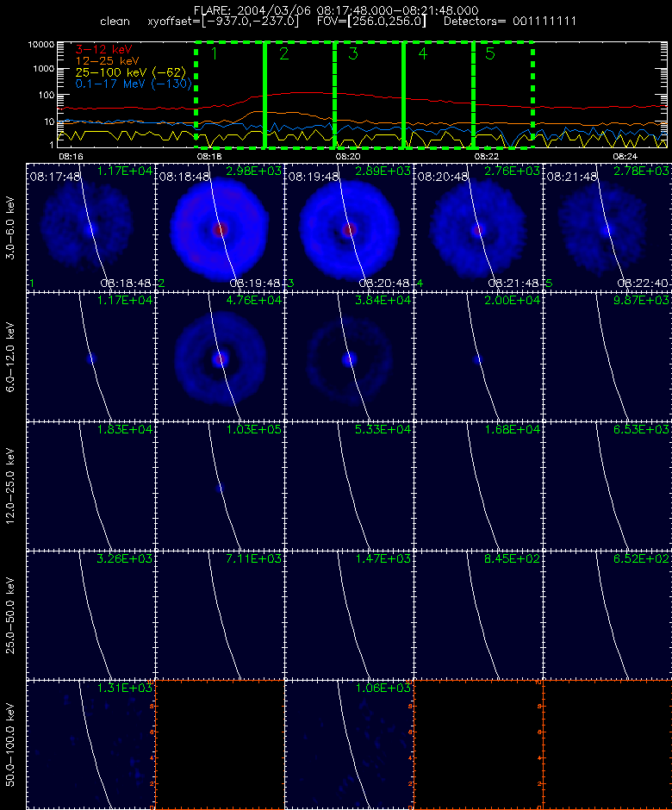Select the blue '0.1-17 MeV (-130)' legend entry
The image size is (672, 810).
134,84
